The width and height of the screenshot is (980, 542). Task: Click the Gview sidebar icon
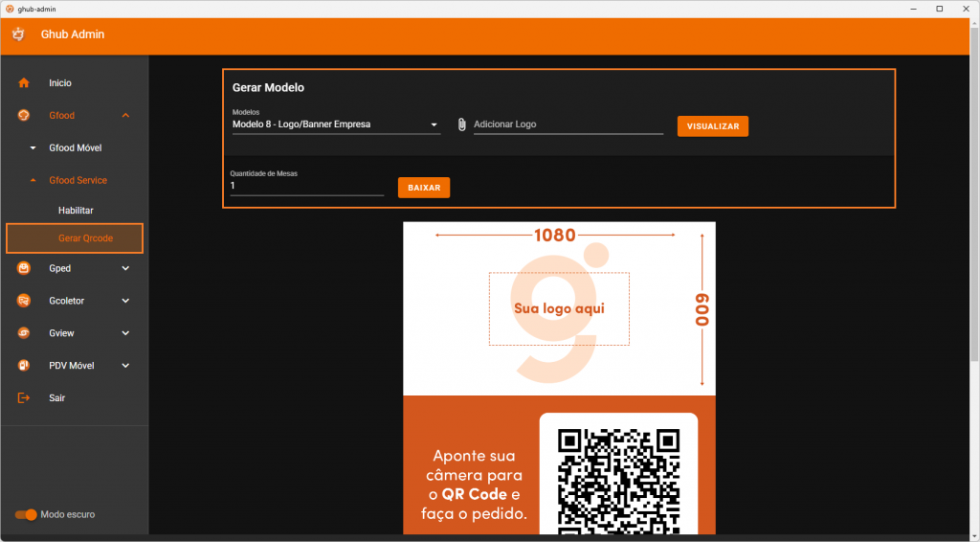(x=24, y=333)
